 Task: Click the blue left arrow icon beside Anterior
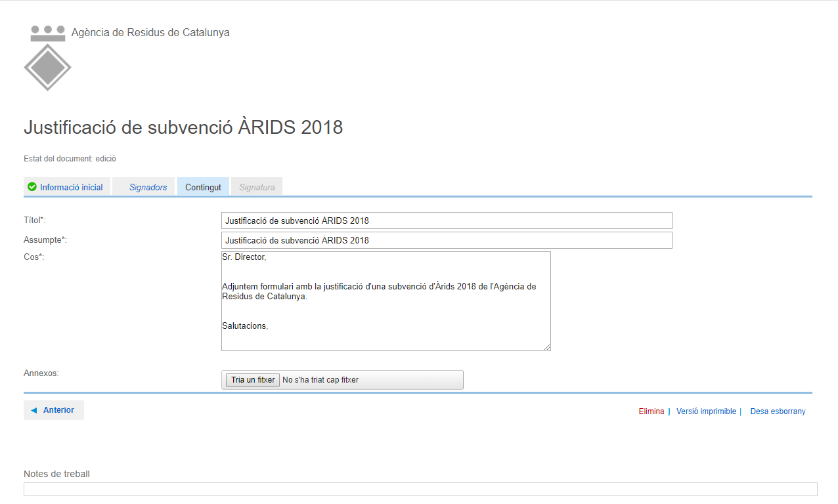coord(34,410)
